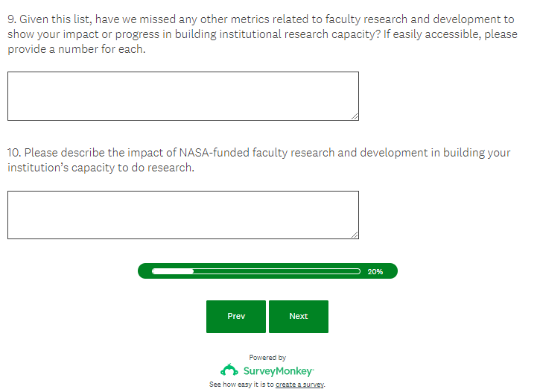Focus the question 9 answer box
Image resolution: width=540 pixels, height=392 pixels.
tap(182, 95)
